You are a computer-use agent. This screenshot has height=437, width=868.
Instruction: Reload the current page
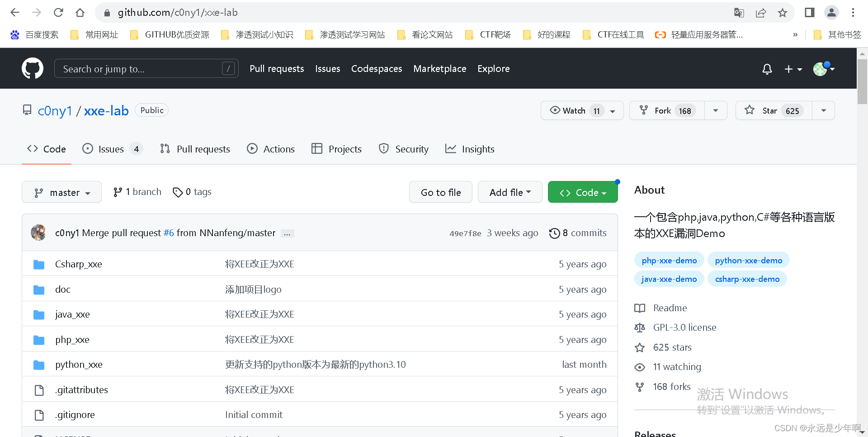58,13
